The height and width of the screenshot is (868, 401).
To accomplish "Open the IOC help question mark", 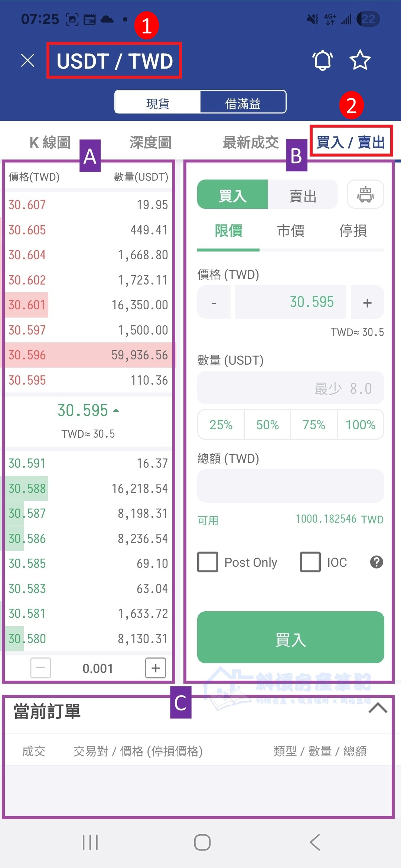I will 376,562.
